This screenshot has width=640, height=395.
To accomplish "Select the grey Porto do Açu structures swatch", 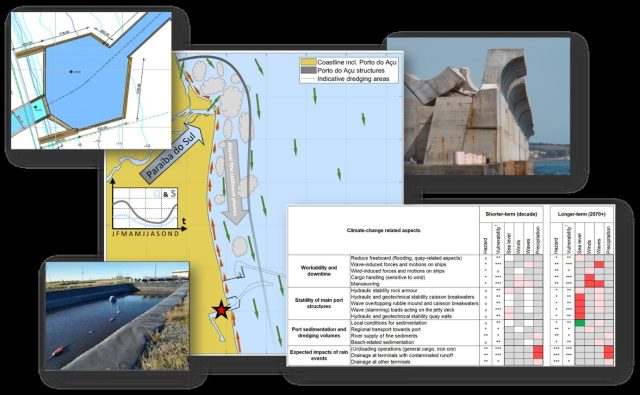I will pos(308,71).
